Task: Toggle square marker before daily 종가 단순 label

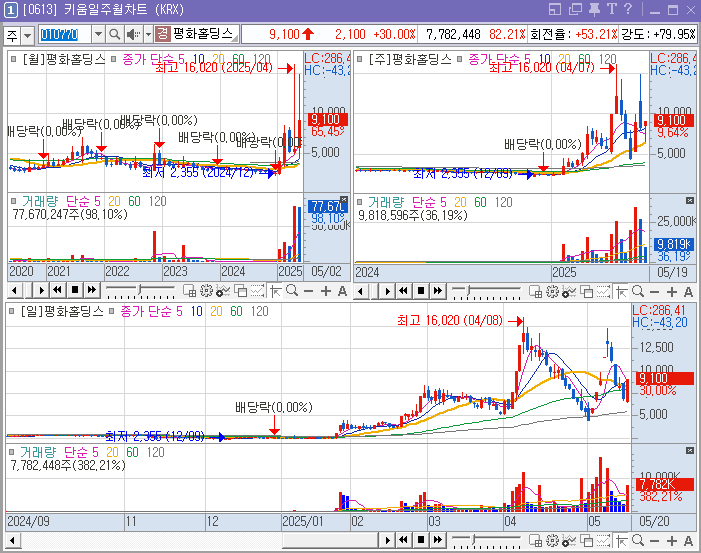Action: pos(112,311)
